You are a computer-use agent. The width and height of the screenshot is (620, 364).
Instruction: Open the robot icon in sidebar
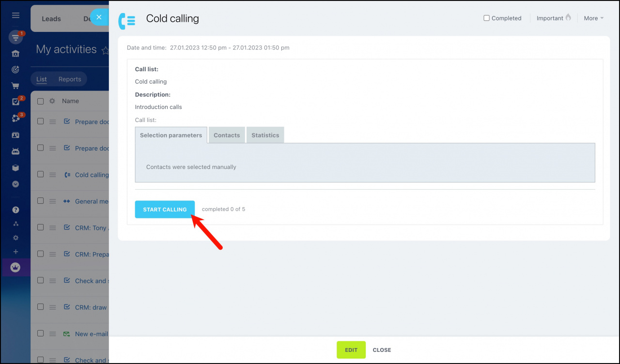(15, 151)
